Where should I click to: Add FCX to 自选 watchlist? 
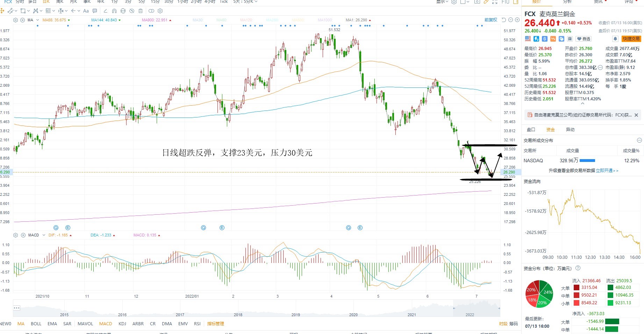tap(584, 39)
